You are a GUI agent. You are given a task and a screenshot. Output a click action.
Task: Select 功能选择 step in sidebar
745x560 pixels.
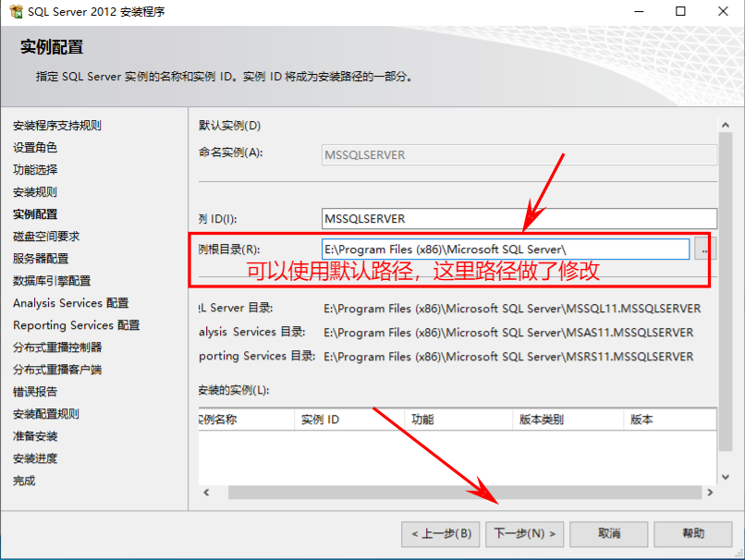pyautogui.click(x=35, y=169)
